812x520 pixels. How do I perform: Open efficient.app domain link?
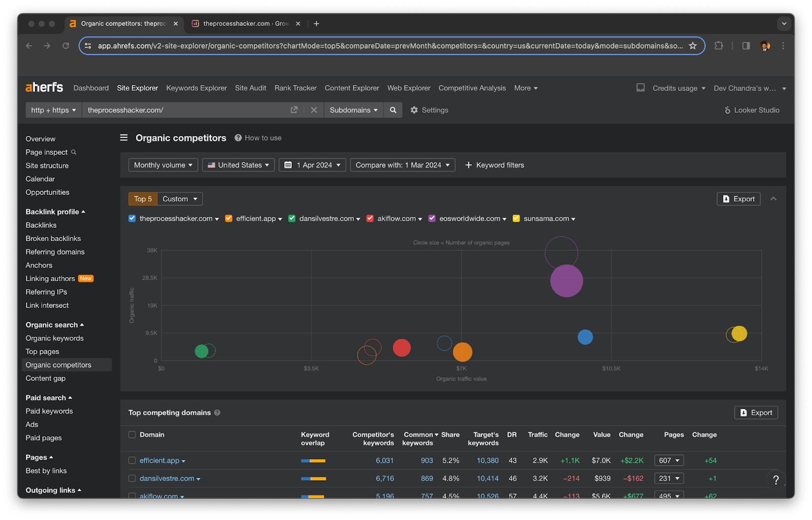point(159,461)
